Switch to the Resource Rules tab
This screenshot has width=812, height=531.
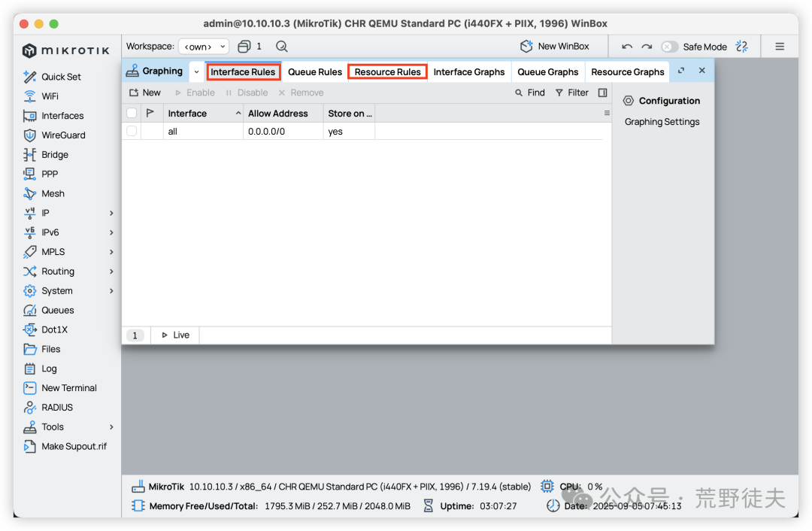pos(387,72)
